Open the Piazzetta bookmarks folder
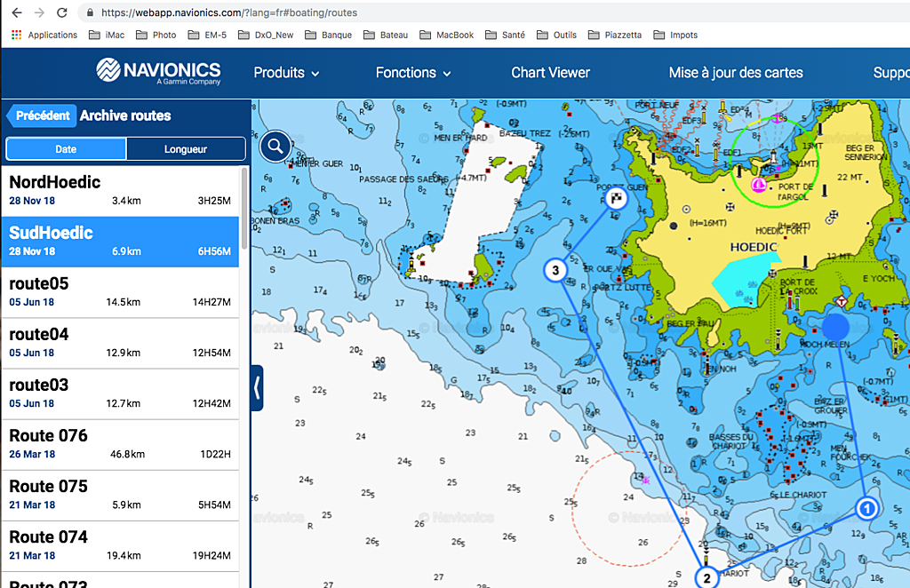This screenshot has width=910, height=588. tap(615, 35)
